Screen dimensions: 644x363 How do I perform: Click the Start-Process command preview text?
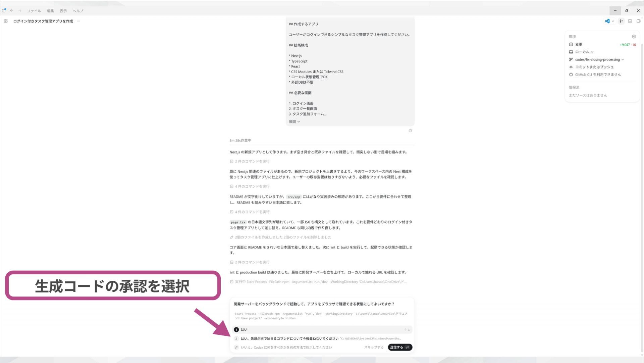[321, 316]
